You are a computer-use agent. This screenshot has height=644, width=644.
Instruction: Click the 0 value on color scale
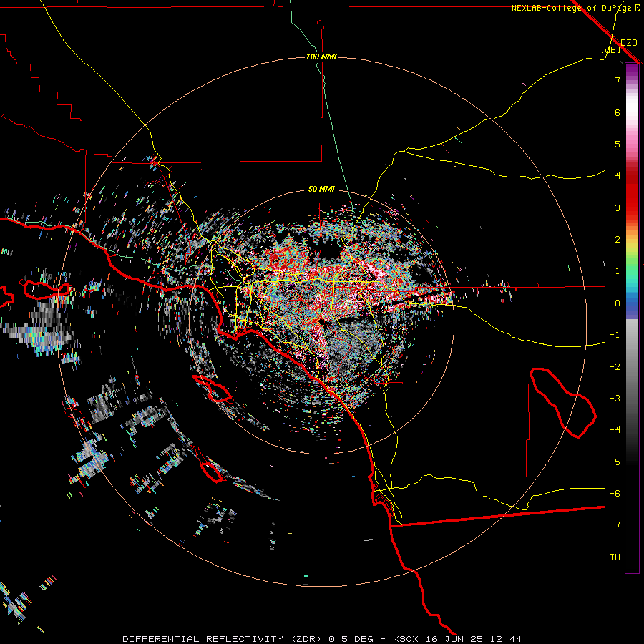618,303
